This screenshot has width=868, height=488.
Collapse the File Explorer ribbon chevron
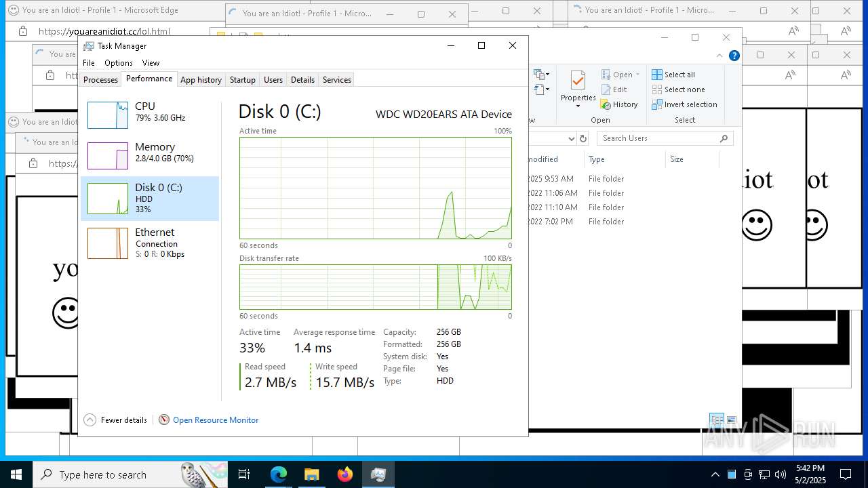click(719, 56)
